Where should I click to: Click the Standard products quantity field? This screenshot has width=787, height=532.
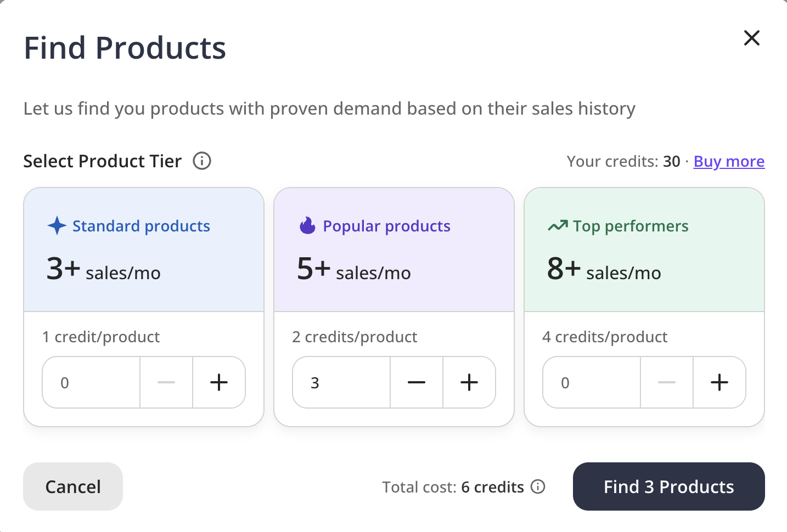pyautogui.click(x=91, y=382)
